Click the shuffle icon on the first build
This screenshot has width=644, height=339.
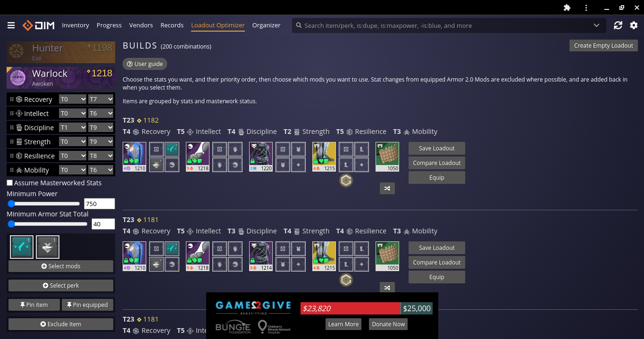(387, 188)
